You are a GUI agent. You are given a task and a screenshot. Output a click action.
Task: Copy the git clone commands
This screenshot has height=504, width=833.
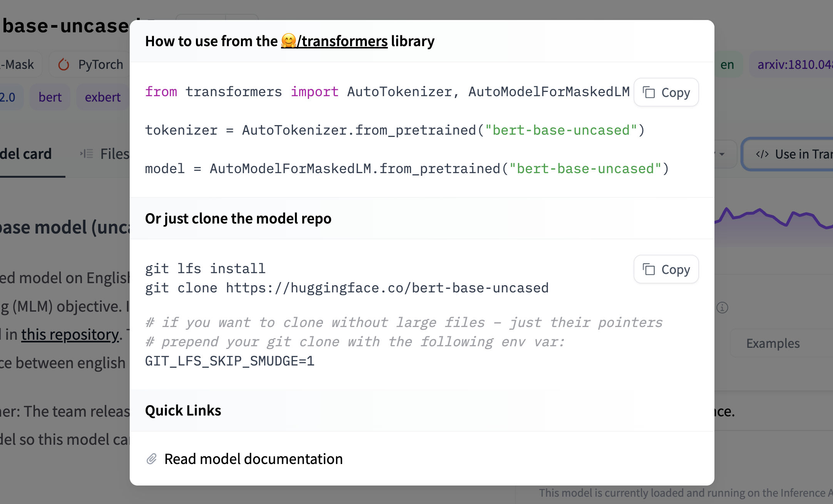pos(666,269)
